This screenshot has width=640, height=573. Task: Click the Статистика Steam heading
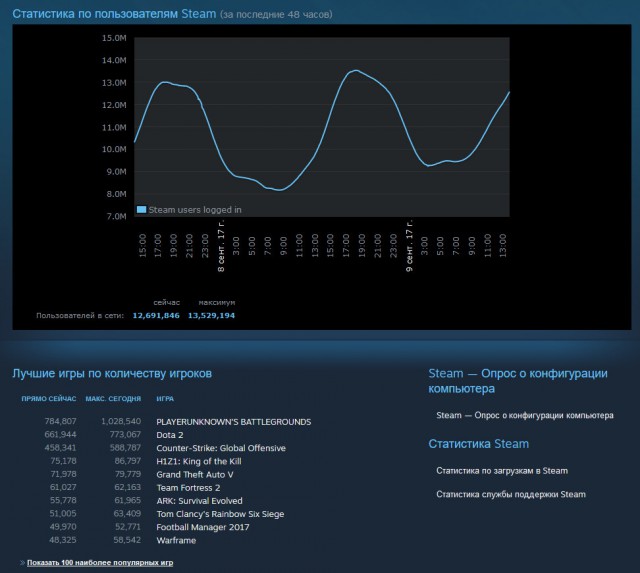478,444
